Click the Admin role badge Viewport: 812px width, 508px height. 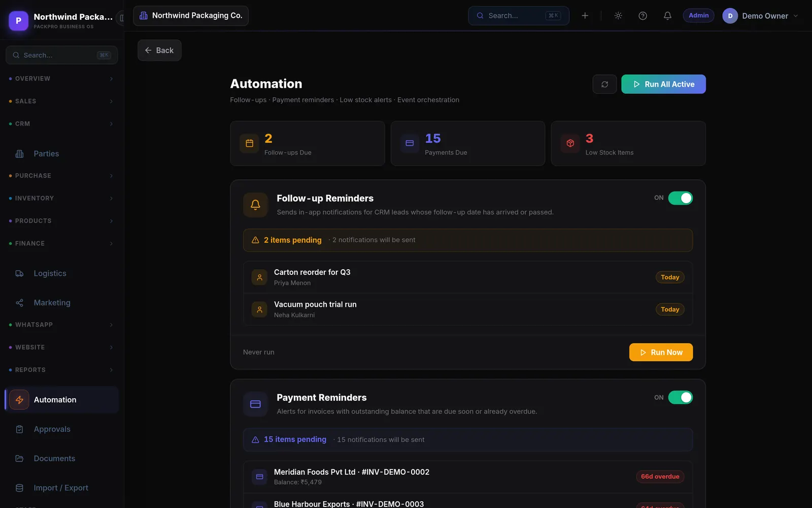(x=698, y=16)
